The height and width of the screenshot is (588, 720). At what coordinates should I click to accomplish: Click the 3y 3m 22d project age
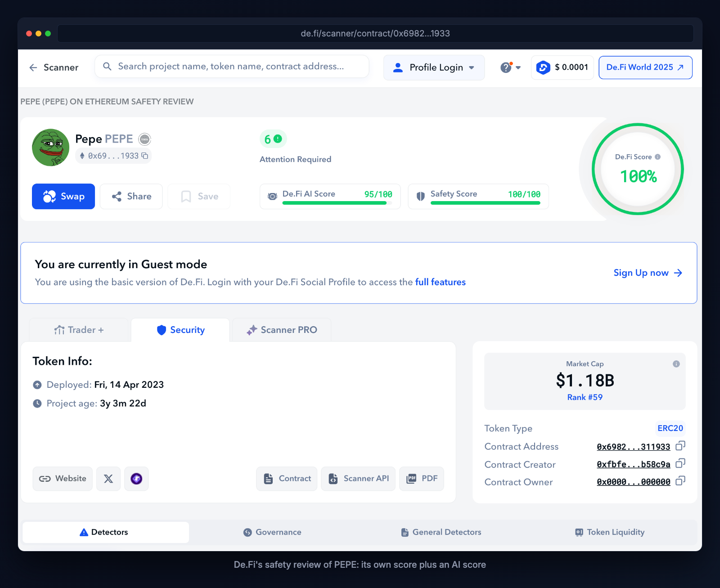point(123,403)
